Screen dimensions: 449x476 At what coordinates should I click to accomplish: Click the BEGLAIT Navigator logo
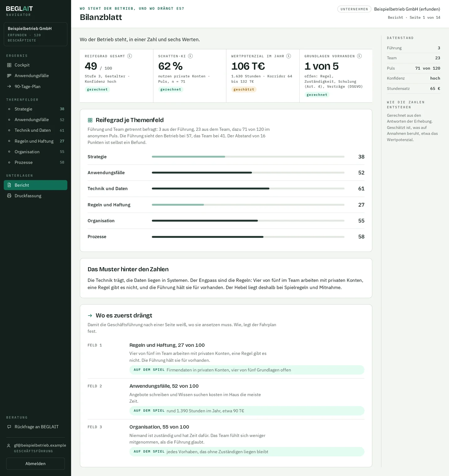pos(19,11)
